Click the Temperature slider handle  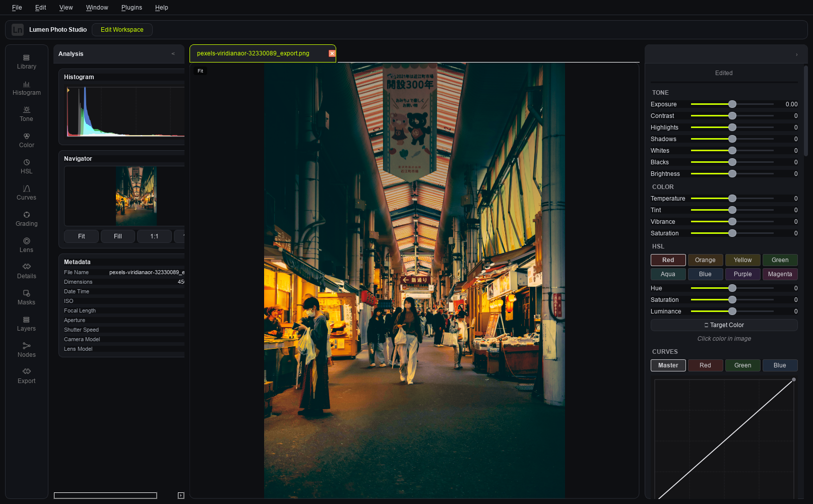[732, 198]
